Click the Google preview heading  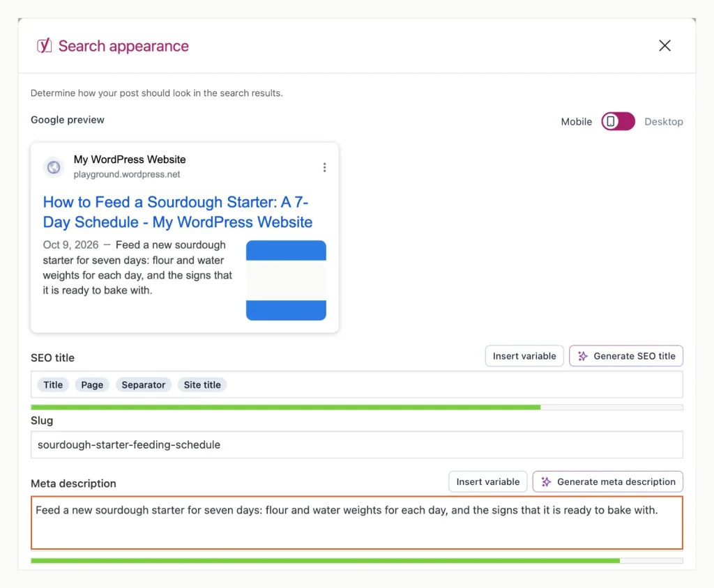click(68, 120)
